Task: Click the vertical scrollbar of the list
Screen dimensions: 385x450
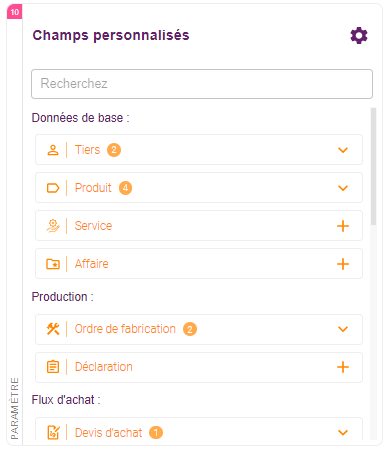Action: [373, 166]
